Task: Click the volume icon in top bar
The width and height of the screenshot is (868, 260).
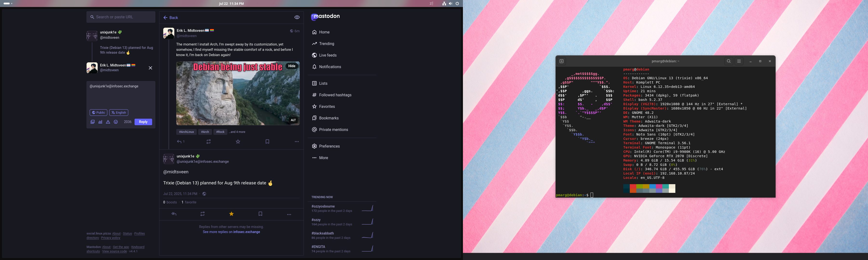Action: [450, 4]
